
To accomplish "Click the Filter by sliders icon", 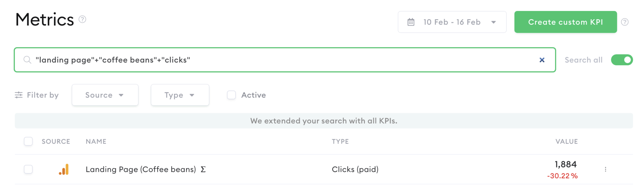I will [x=19, y=95].
